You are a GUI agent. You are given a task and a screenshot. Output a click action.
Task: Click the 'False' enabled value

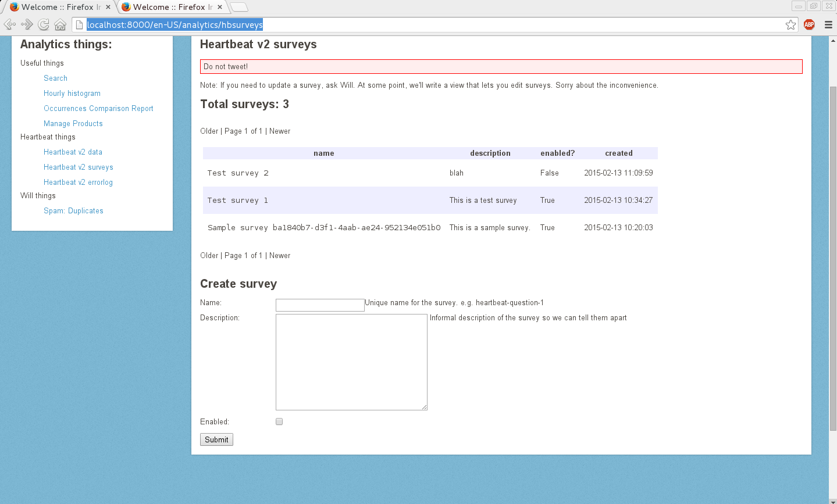[x=550, y=173]
